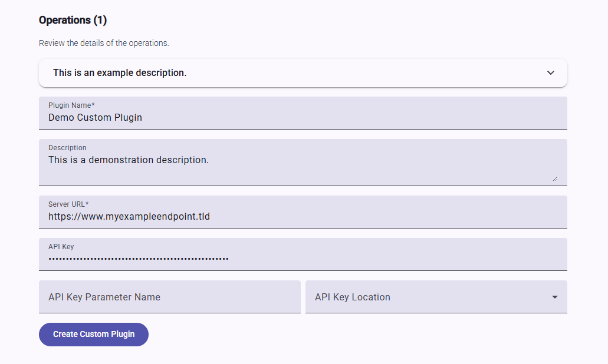Click the small 'API Key' field label
This screenshot has width=608, height=364.
click(61, 247)
